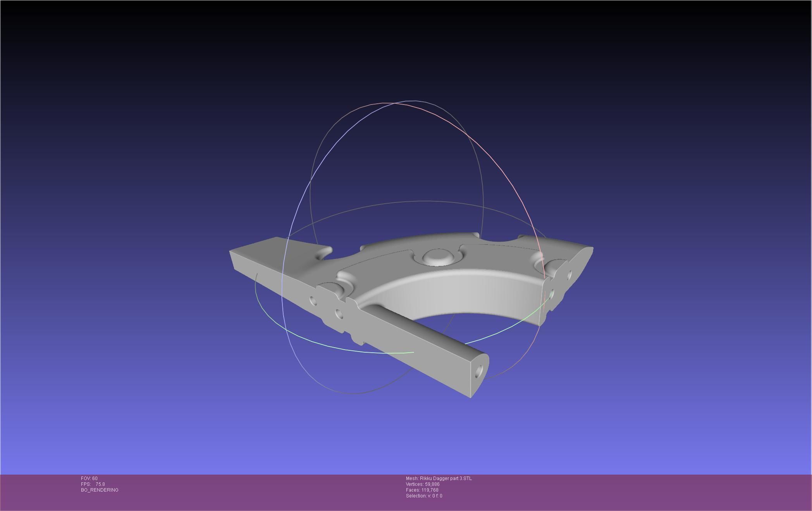Viewport: 812px width, 511px height.
Task: Click the Mesh: Rikku Dagger part 3.STL label
Action: pyautogui.click(x=439, y=478)
